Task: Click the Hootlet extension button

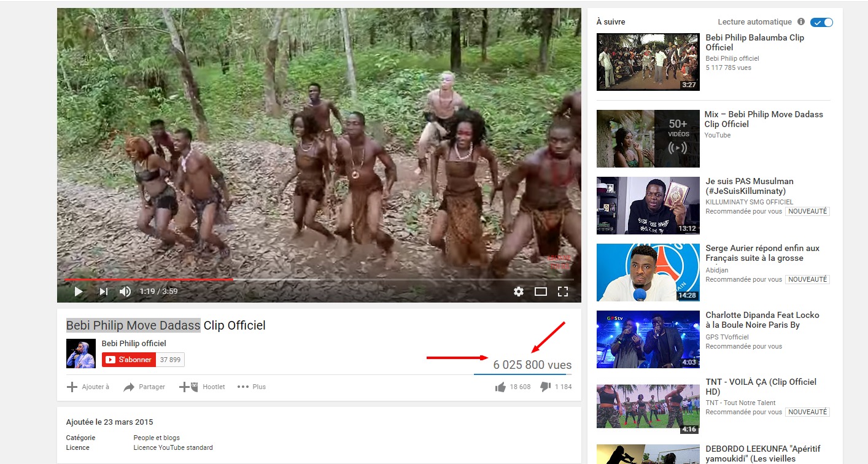Action: (x=202, y=387)
